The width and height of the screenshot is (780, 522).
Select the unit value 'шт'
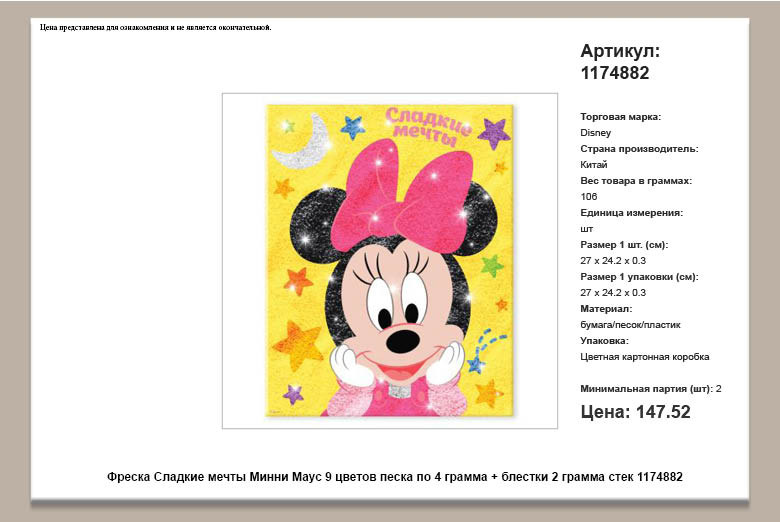pos(586,229)
